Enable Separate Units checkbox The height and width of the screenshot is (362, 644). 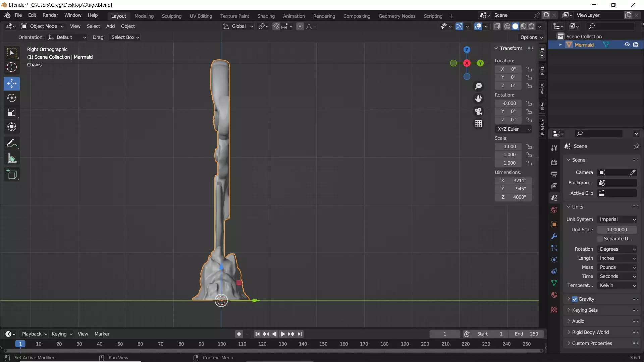click(600, 239)
